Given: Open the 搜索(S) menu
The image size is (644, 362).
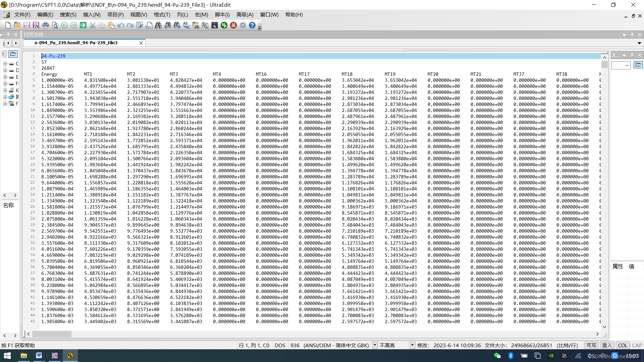Looking at the screenshot, I should click(x=68, y=15).
